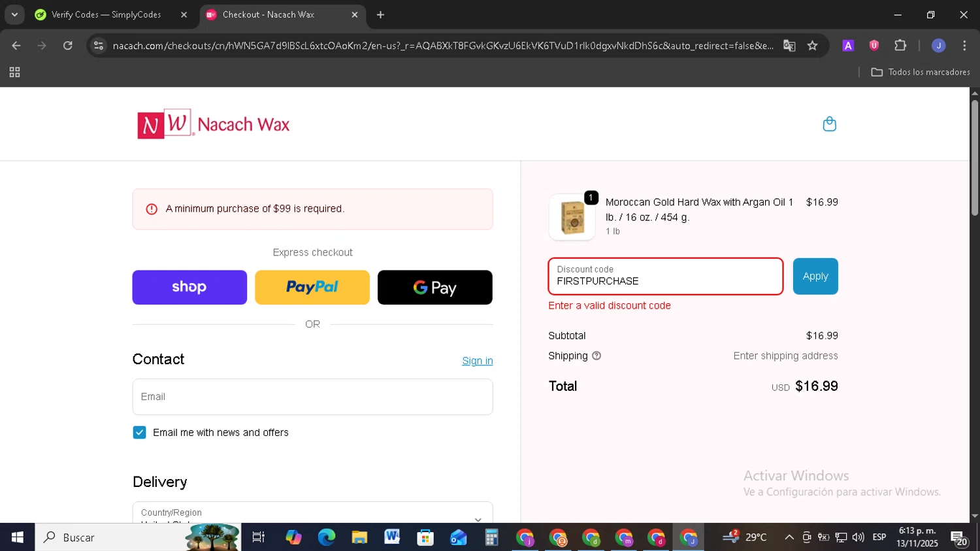The image size is (980, 551).
Task: Select the Checkout - Nacach Wax tab
Action: [268, 14]
